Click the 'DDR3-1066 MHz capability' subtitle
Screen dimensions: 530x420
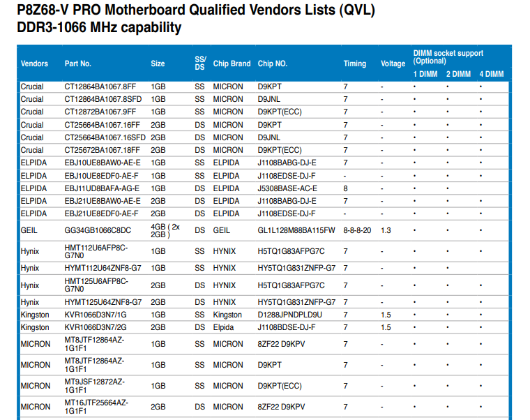tap(99, 27)
